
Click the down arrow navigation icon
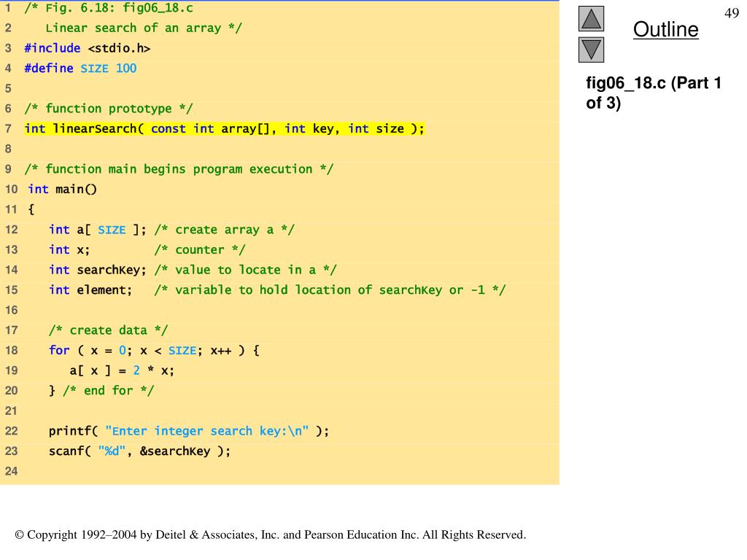(591, 50)
